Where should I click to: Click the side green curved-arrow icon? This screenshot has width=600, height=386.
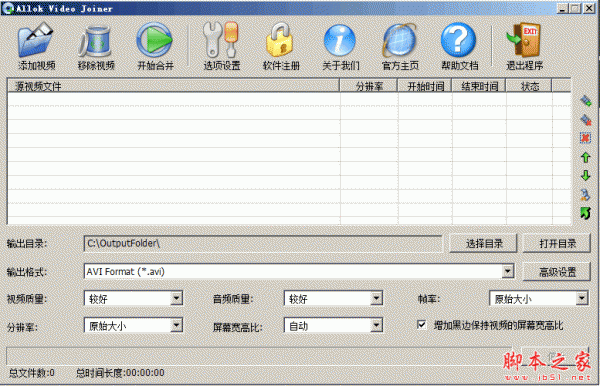585,213
